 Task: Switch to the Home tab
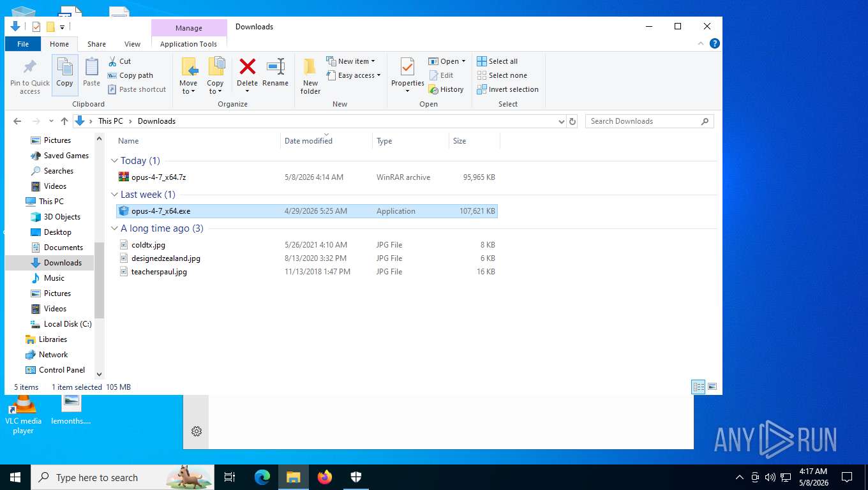pyautogui.click(x=59, y=44)
